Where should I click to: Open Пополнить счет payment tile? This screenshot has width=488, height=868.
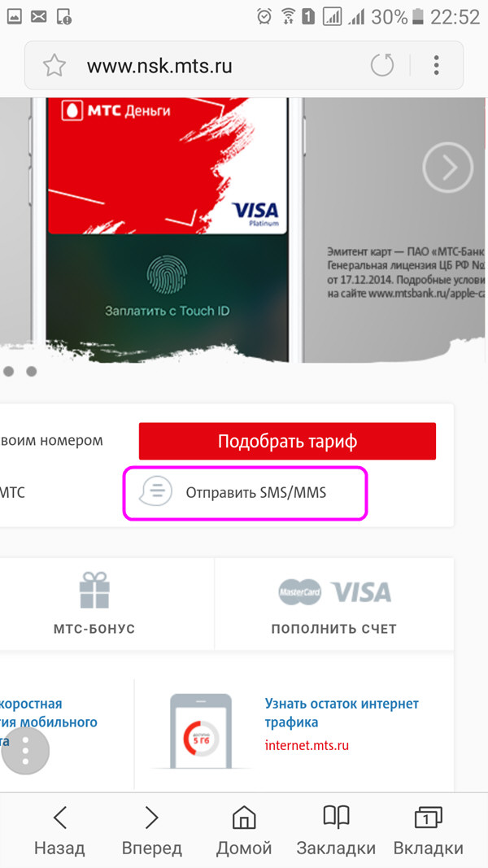pyautogui.click(x=334, y=604)
